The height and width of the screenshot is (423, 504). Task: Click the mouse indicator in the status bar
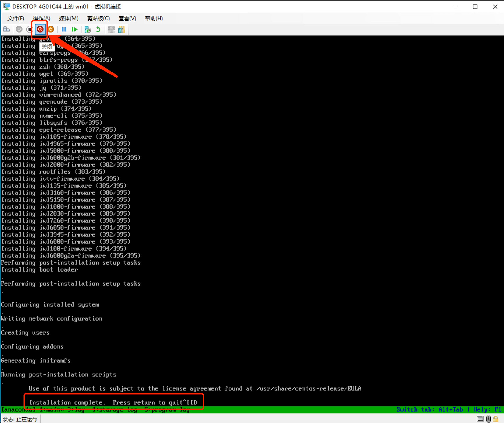488,419
